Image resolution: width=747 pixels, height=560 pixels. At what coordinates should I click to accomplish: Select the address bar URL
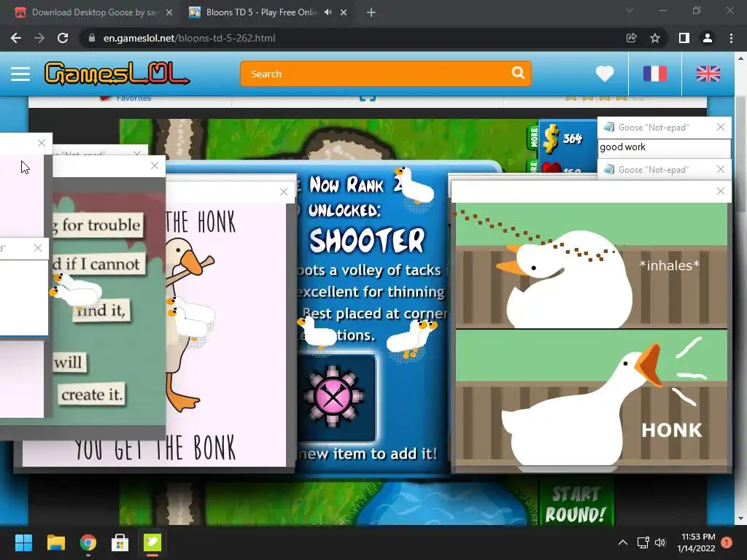189,38
